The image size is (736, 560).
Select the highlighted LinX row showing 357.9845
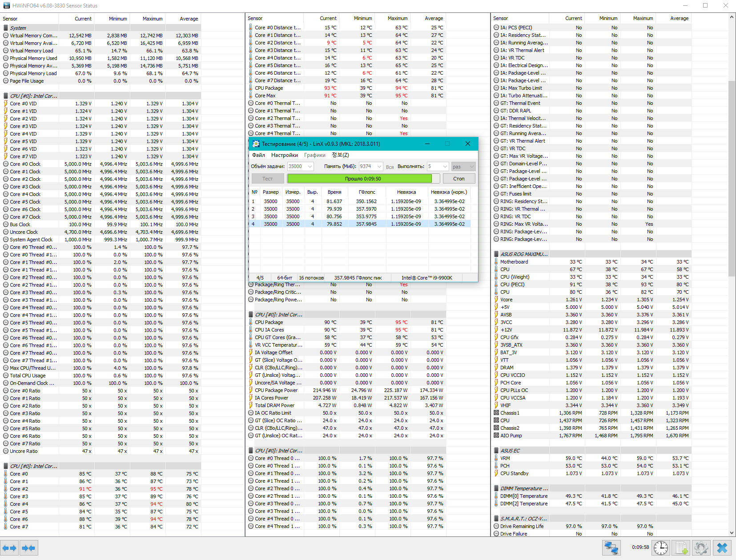tap(359, 224)
